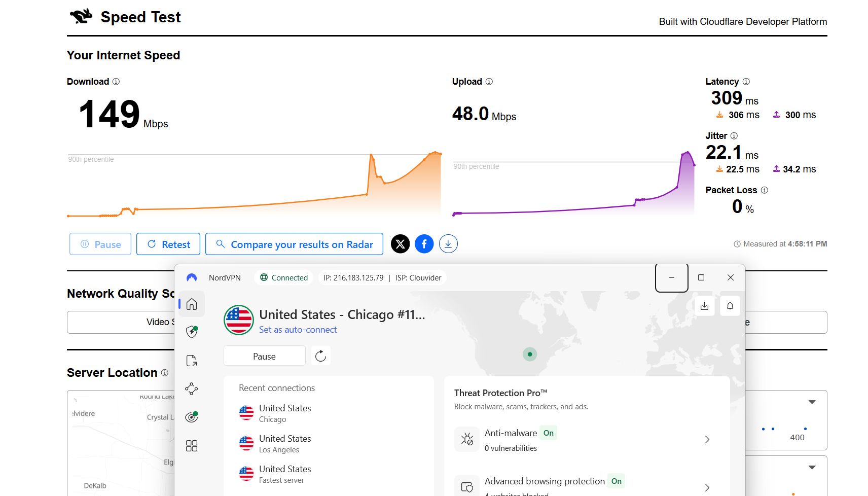The height and width of the screenshot is (496, 868).
Task: Open NordVPN notifications bell
Action: (x=730, y=306)
